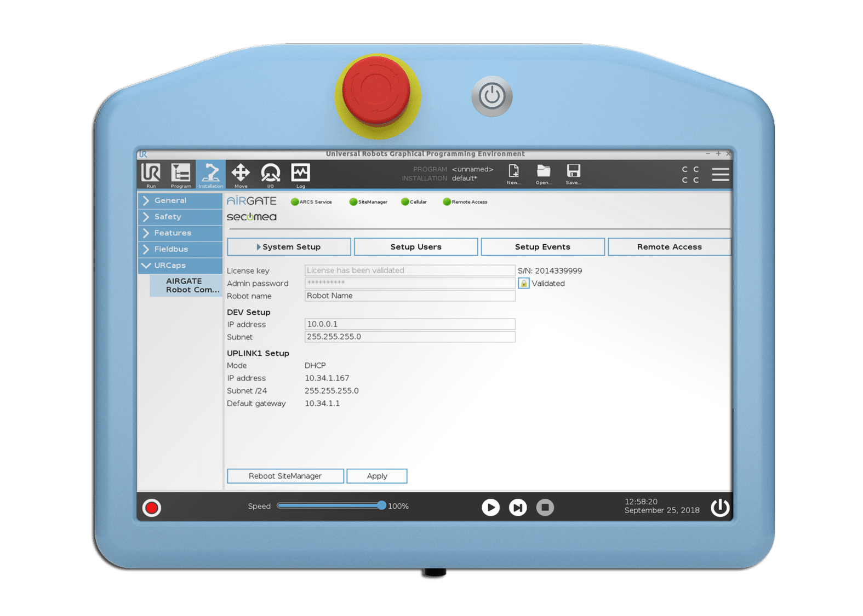Select AIRGATE Robot Com... tree item
The height and width of the screenshot is (616, 863).
186,285
